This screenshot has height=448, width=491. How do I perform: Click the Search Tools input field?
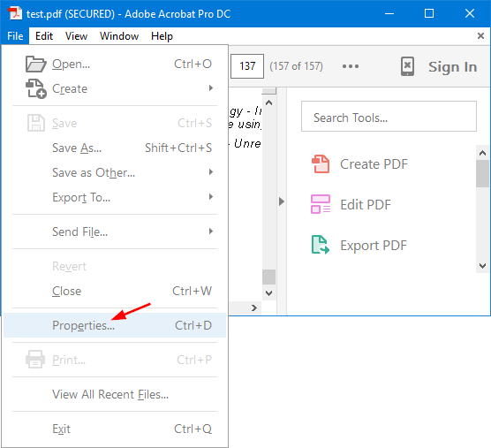[x=389, y=117]
